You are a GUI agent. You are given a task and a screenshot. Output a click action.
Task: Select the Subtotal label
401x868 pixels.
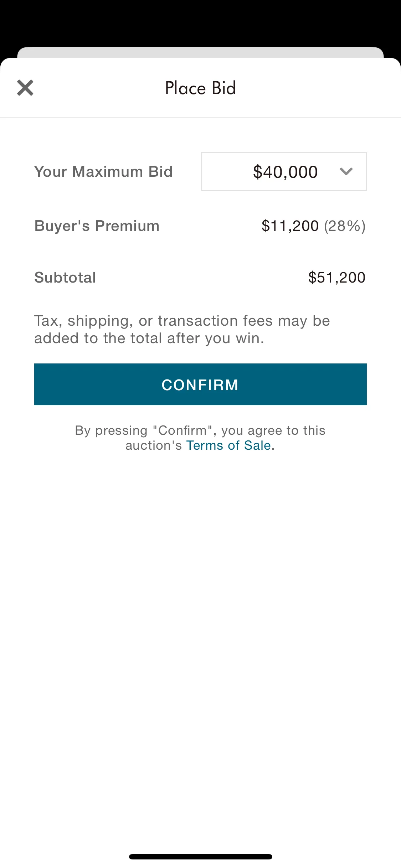(65, 278)
